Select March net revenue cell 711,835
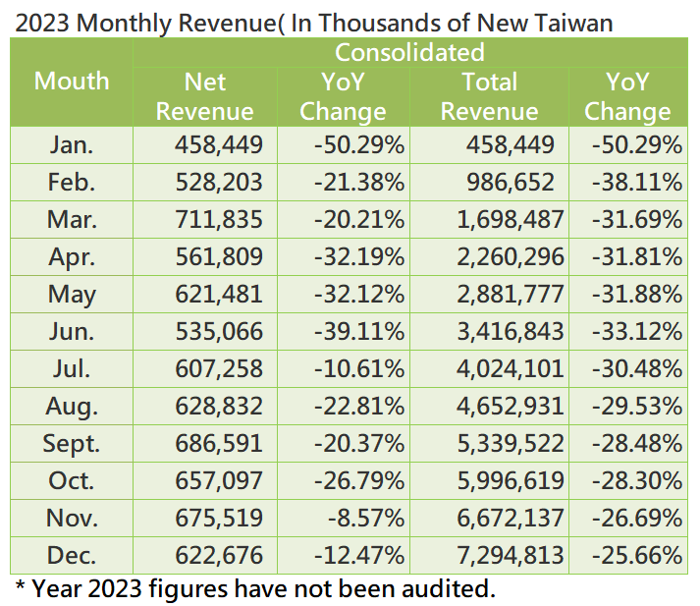Image resolution: width=700 pixels, height=606 pixels. click(218, 220)
